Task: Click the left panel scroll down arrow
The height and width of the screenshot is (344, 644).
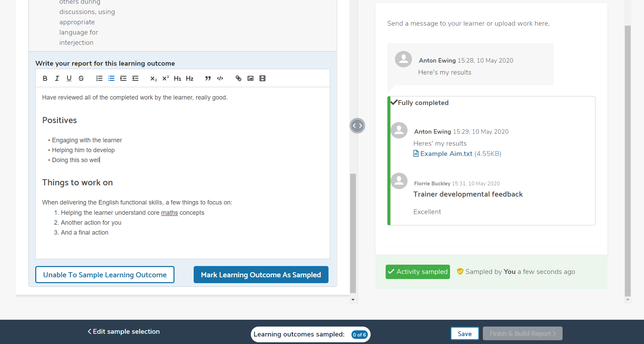Action: (353, 300)
